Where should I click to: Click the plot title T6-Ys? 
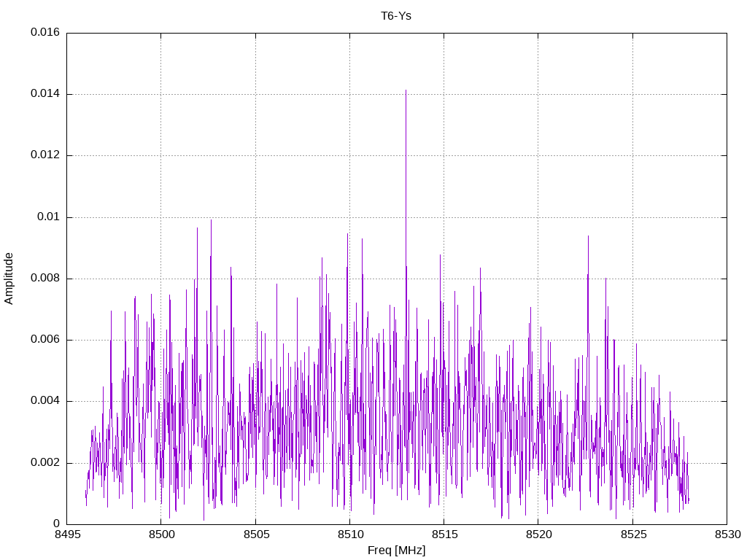pyautogui.click(x=396, y=16)
